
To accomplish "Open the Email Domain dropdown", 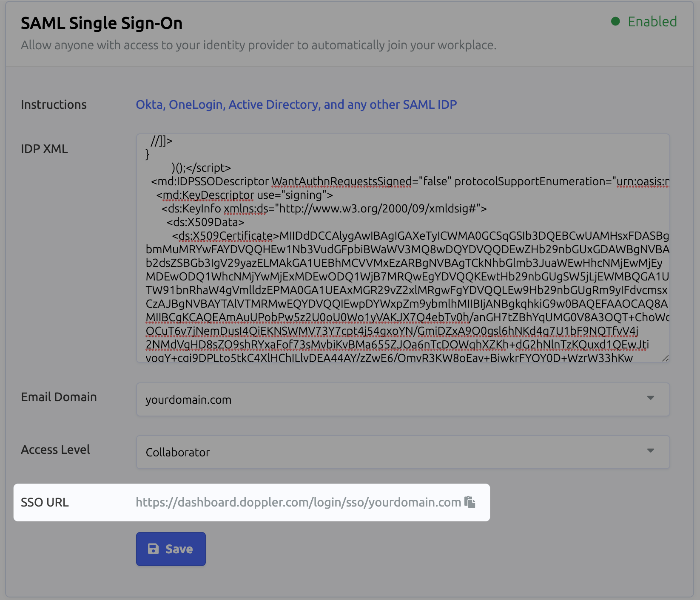I will click(403, 399).
